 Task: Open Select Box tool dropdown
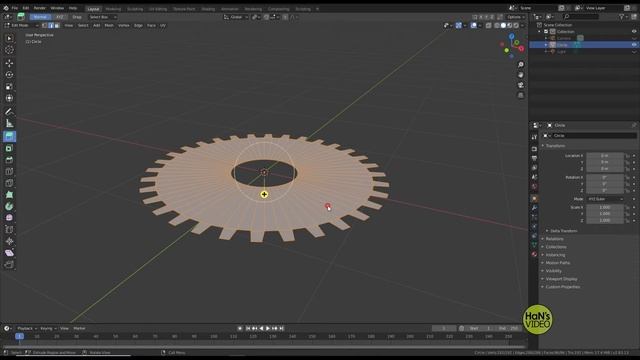[x=103, y=17]
